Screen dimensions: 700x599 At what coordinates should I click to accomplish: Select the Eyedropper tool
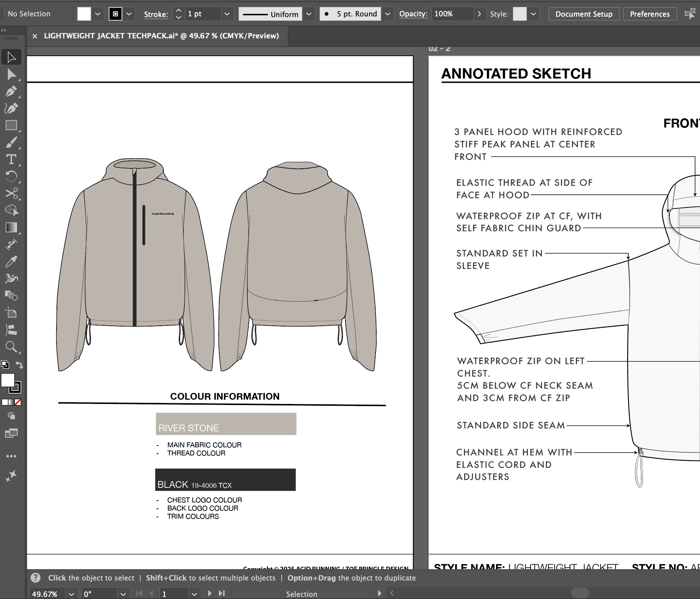tap(11, 261)
